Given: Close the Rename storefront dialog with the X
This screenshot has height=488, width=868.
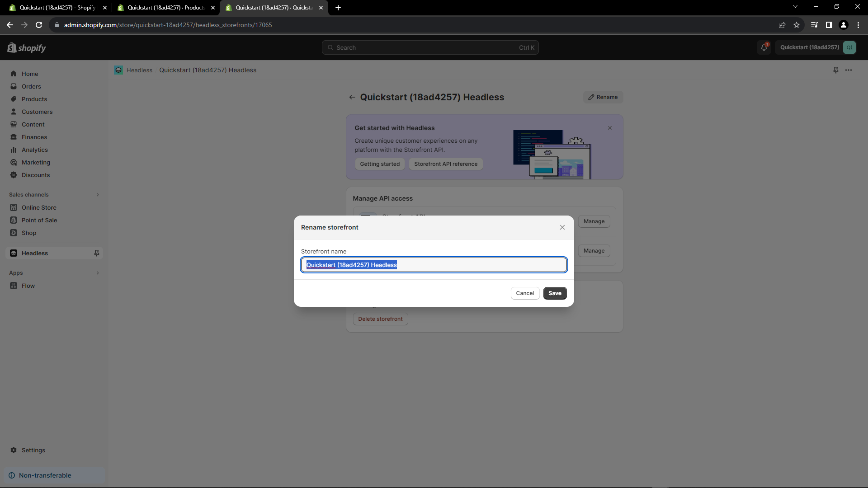Looking at the screenshot, I should [562, 227].
